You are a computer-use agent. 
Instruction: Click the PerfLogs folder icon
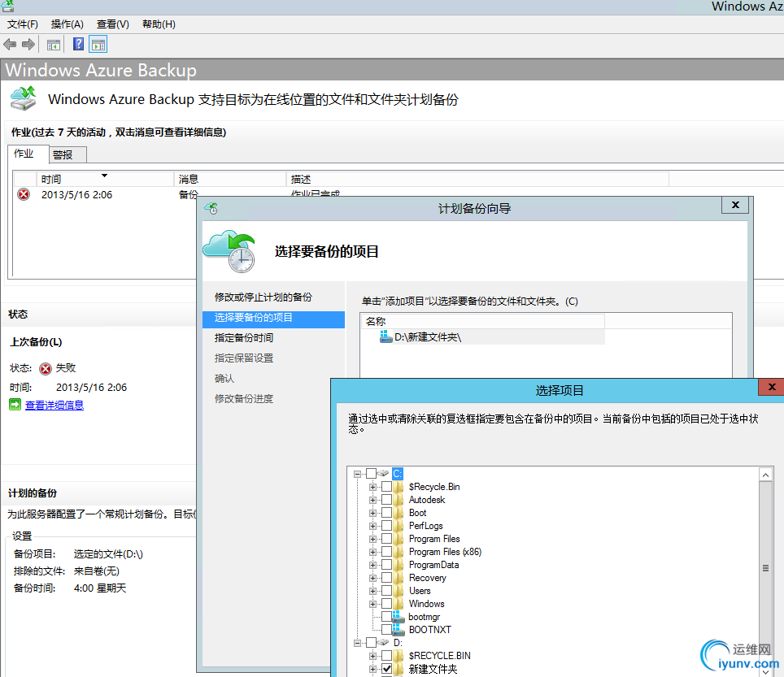point(399,526)
